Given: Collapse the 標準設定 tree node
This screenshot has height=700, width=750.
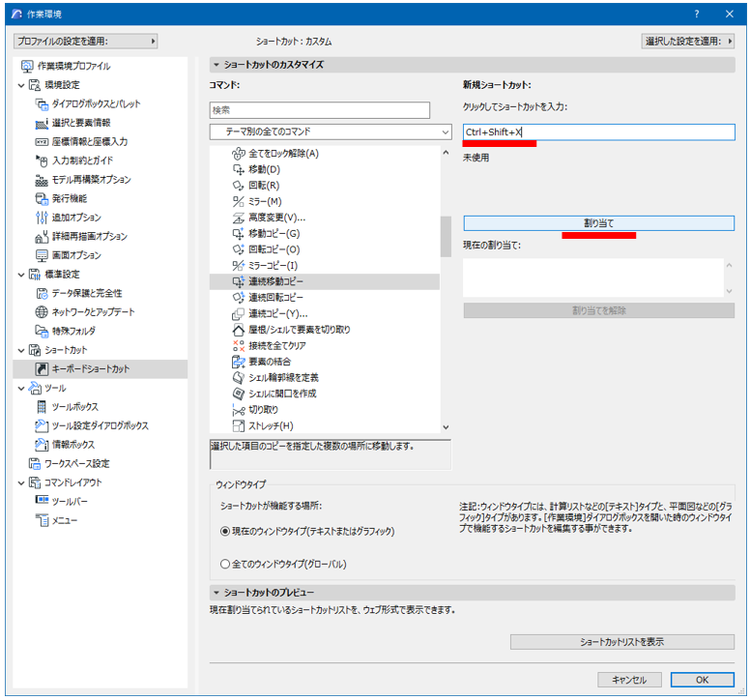Looking at the screenshot, I should point(21,275).
